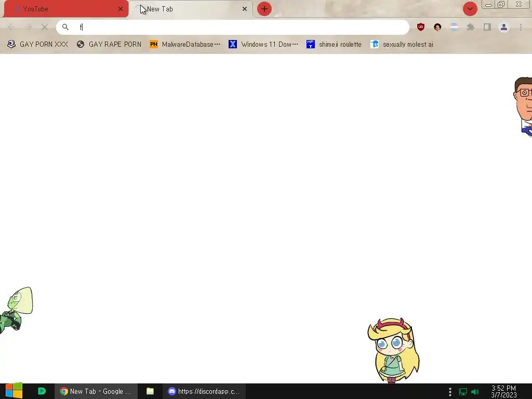Select the New Tab tab

[x=191, y=9]
